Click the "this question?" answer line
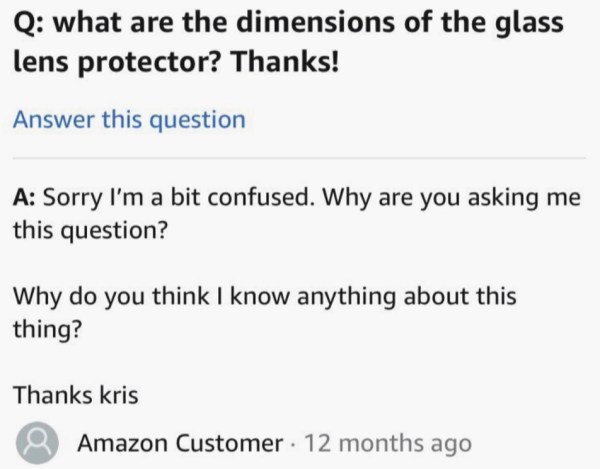This screenshot has width=600, height=469. coord(90,231)
